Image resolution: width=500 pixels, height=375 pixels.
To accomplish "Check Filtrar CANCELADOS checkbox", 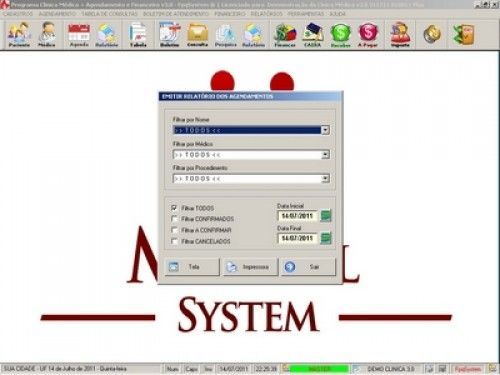I will (x=174, y=241).
